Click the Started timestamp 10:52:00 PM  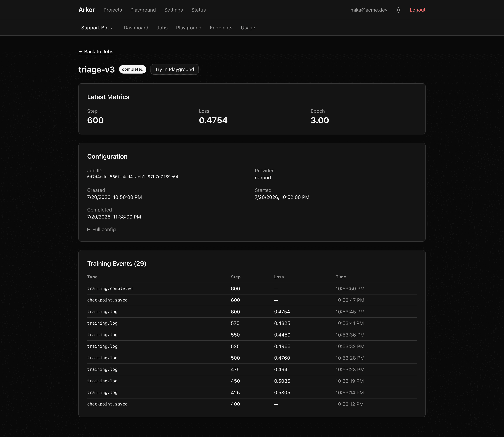282,197
